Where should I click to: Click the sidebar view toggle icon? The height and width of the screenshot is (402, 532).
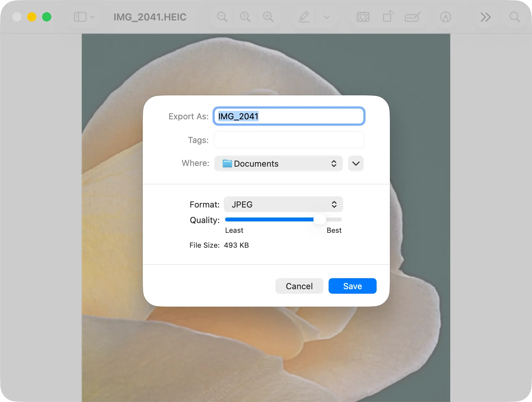click(x=80, y=17)
